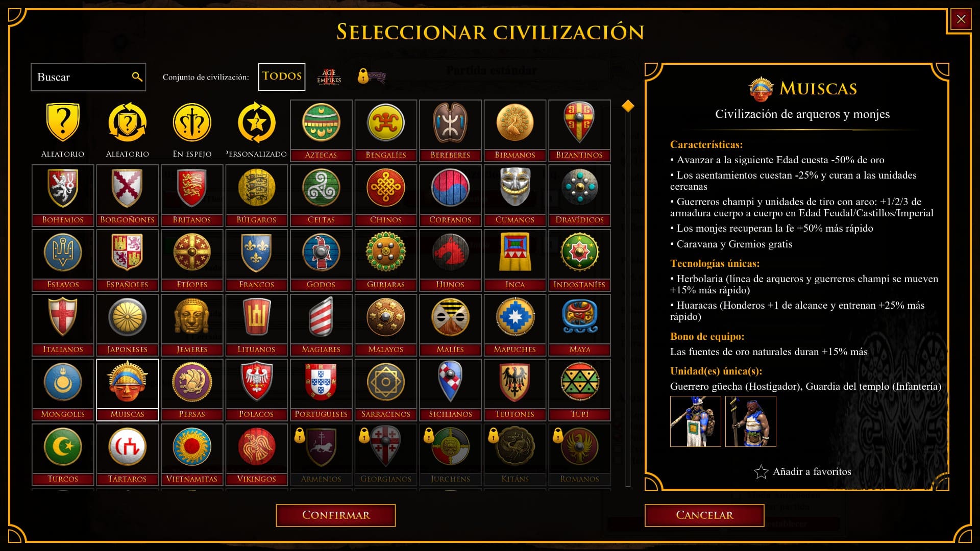Select the En Espejo mirror option
The height and width of the screenshot is (551, 980).
click(192, 131)
